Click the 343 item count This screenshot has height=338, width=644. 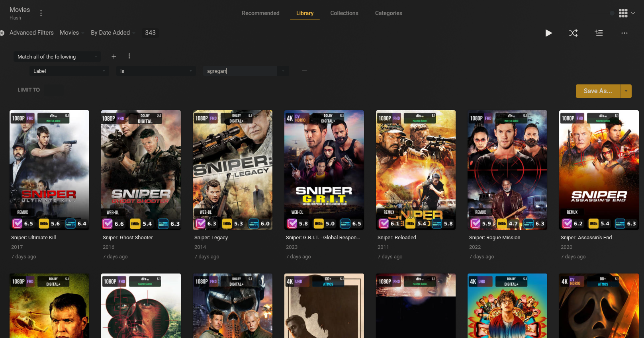[x=150, y=33]
